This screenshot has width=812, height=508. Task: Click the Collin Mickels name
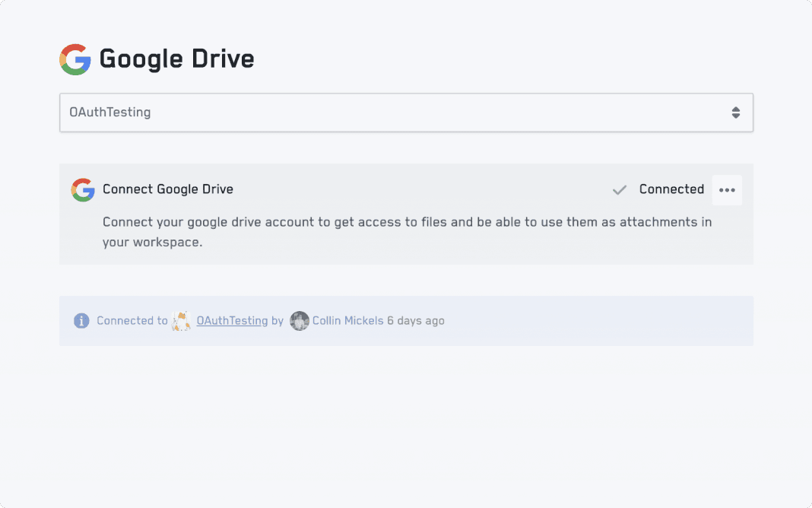347,321
